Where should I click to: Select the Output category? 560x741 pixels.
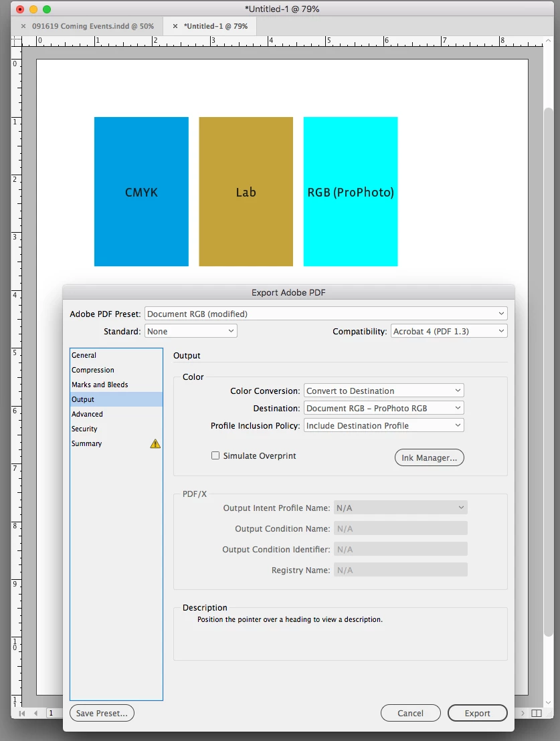[116, 399]
